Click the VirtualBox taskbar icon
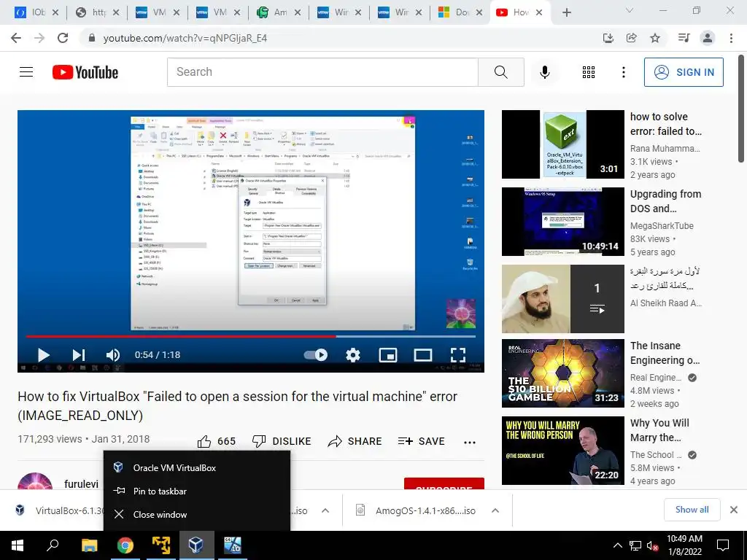The height and width of the screenshot is (560, 747). click(196, 545)
